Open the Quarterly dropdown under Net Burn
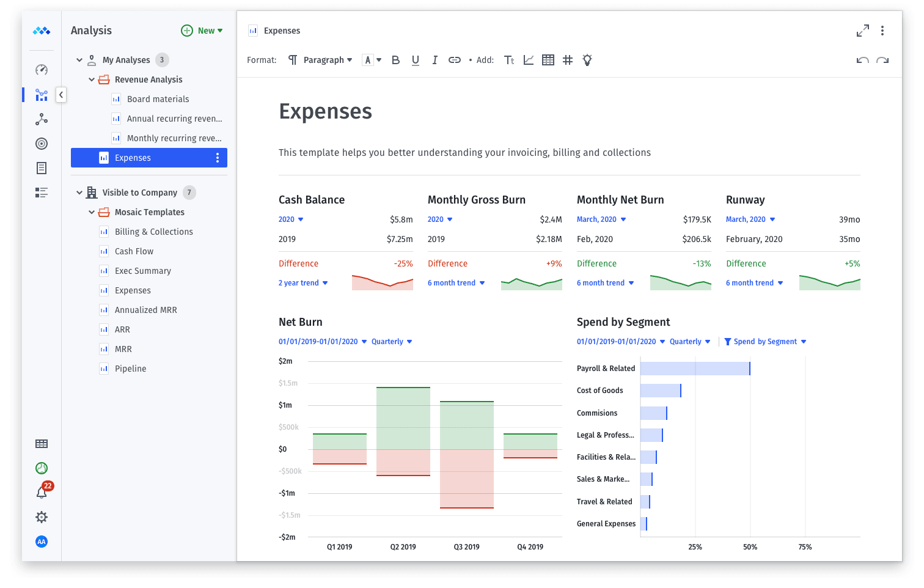 [392, 341]
